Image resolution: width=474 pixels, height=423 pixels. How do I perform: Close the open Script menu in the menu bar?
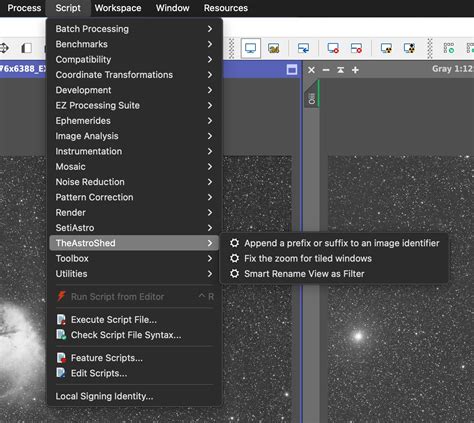68,8
